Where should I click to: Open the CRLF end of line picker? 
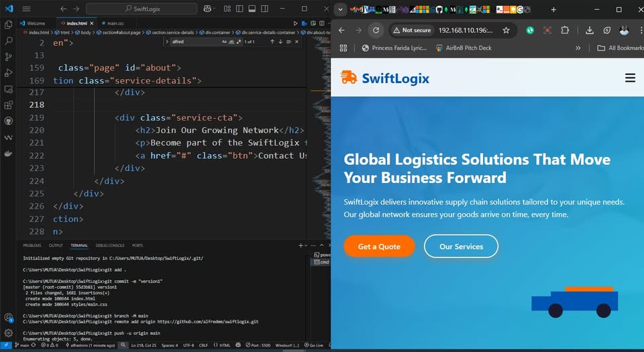click(x=203, y=345)
